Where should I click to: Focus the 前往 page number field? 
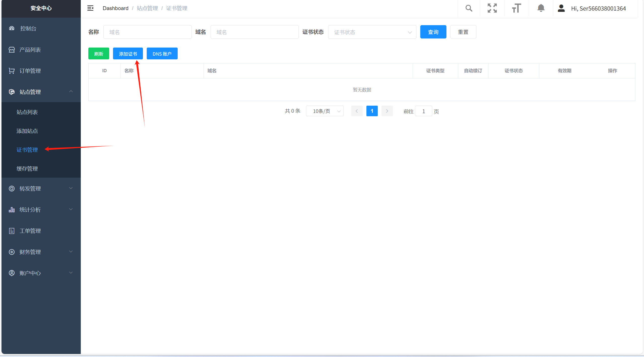424,111
